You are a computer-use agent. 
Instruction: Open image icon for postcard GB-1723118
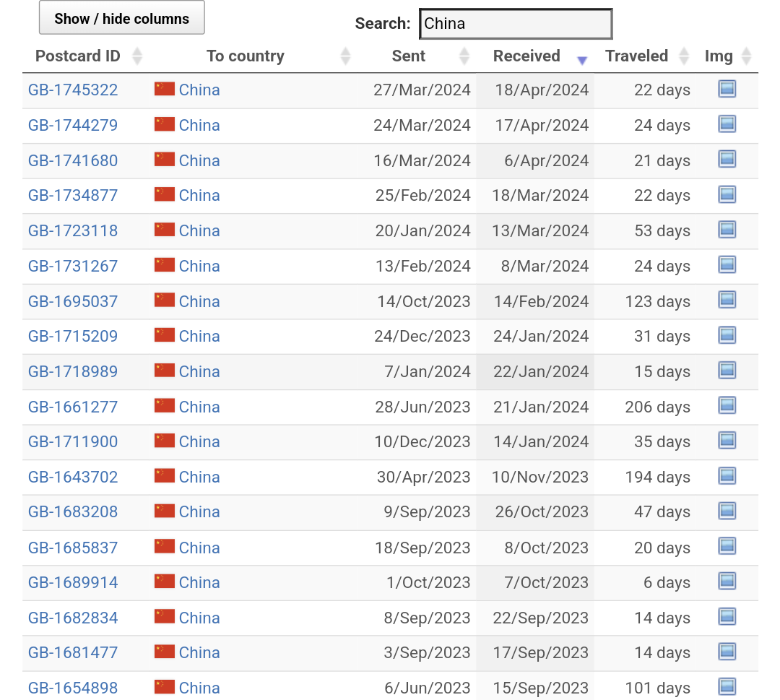pyautogui.click(x=727, y=230)
